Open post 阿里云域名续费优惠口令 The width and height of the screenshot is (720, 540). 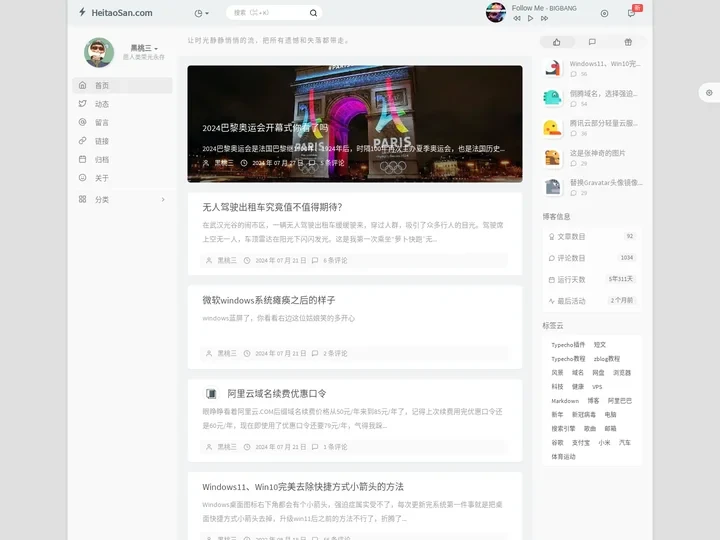click(x=277, y=394)
